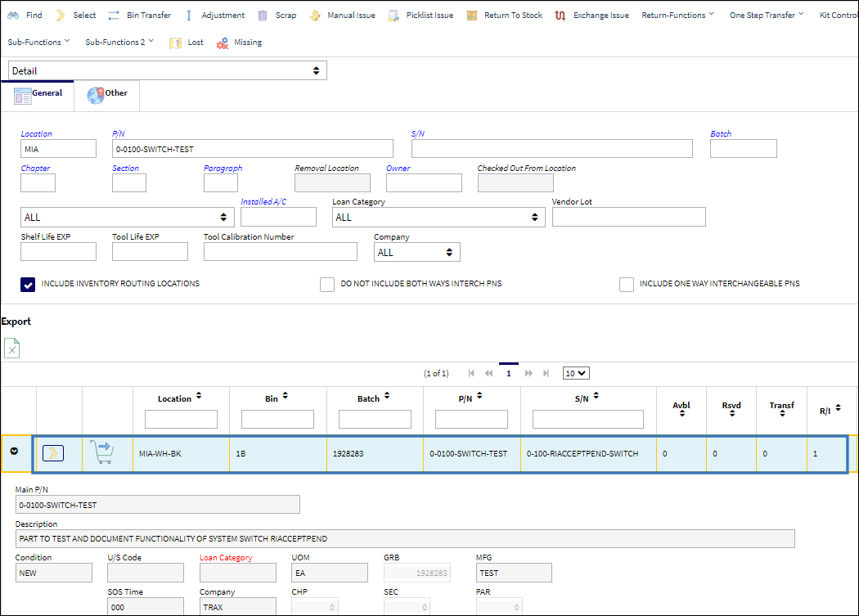Open the ALL dropdown left of Installed A/C
This screenshot has height=616, width=859.
pyautogui.click(x=127, y=218)
